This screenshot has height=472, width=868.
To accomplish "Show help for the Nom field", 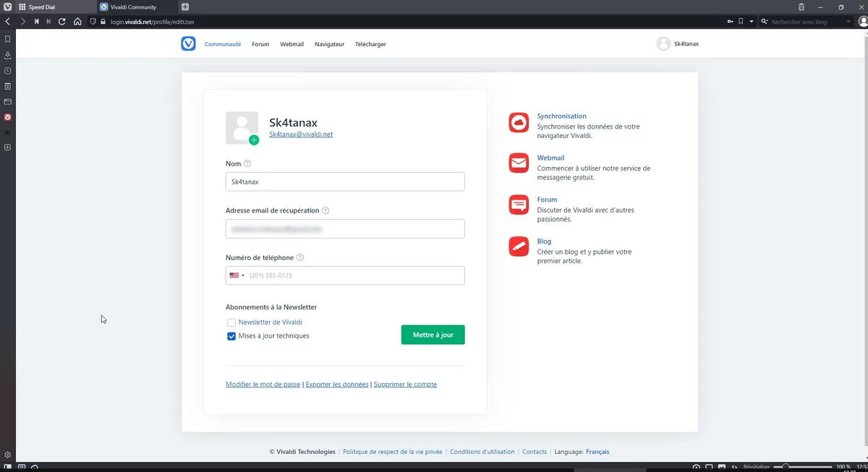I will coord(247,164).
